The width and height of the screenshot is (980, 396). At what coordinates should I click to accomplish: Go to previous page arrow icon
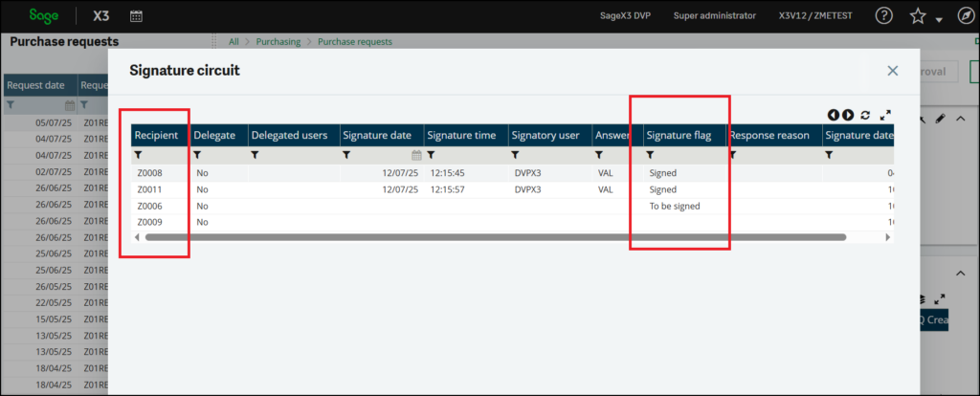click(834, 115)
